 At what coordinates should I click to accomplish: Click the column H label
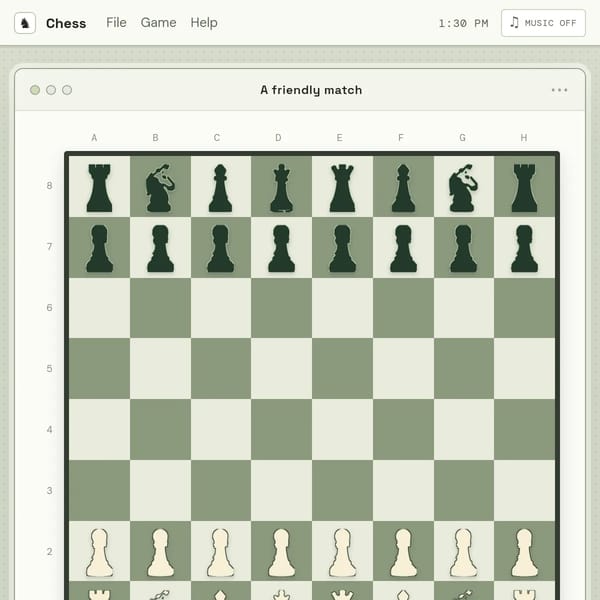[x=523, y=138]
